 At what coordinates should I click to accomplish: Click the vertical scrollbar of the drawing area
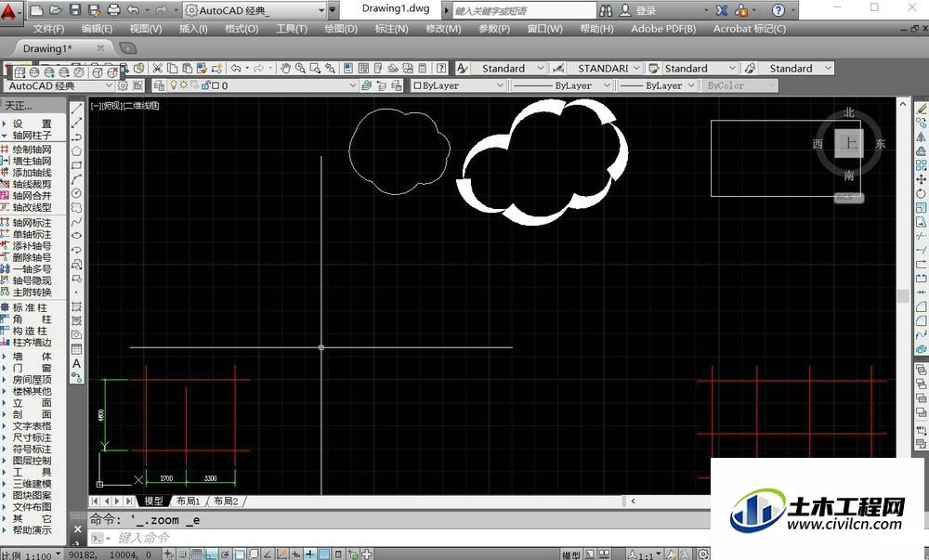point(903,296)
